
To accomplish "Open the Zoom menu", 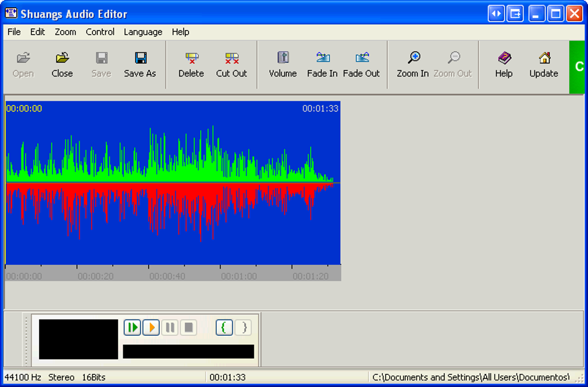I will (x=66, y=32).
